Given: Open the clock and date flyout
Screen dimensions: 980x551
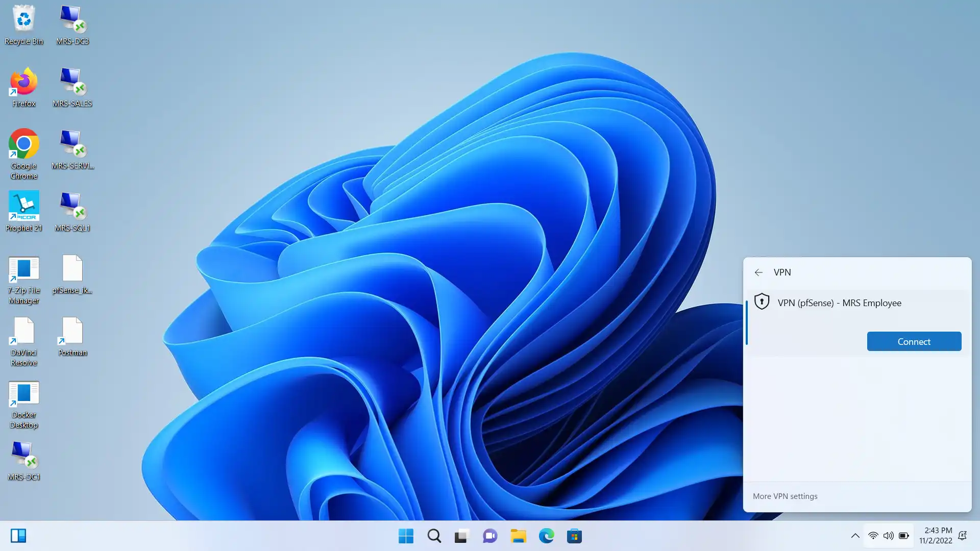Looking at the screenshot, I should click(x=935, y=536).
